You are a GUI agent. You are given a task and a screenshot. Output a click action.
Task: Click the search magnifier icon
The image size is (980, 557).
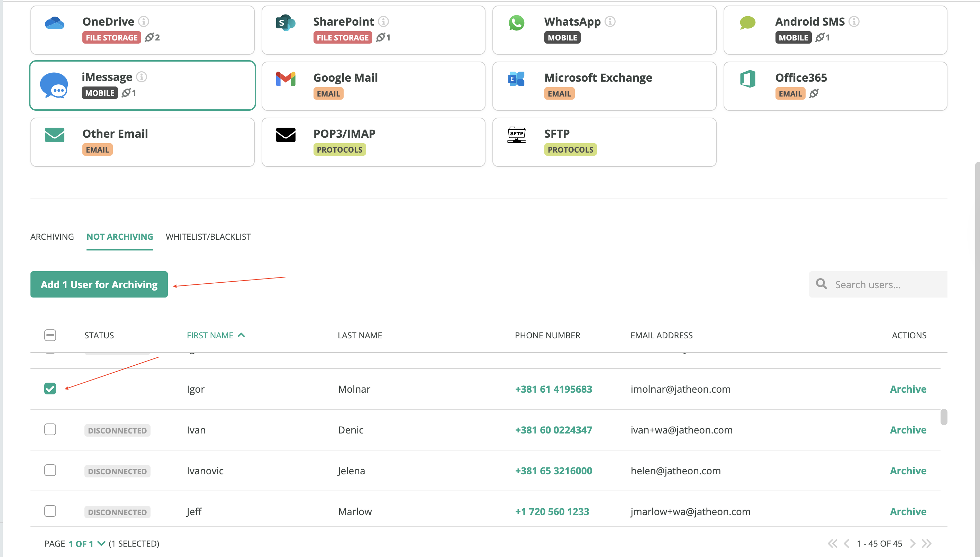[821, 284]
